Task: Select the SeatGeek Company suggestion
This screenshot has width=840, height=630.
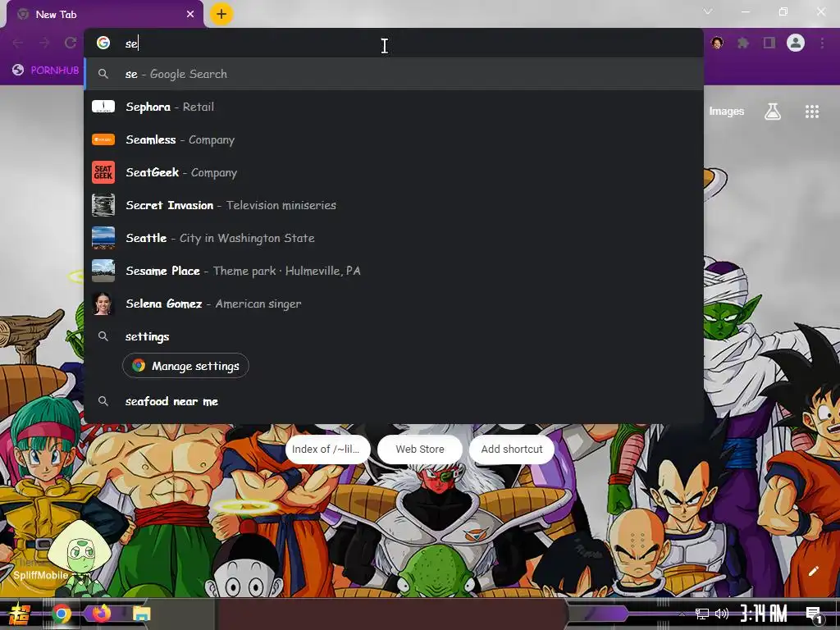Action: coord(394,172)
